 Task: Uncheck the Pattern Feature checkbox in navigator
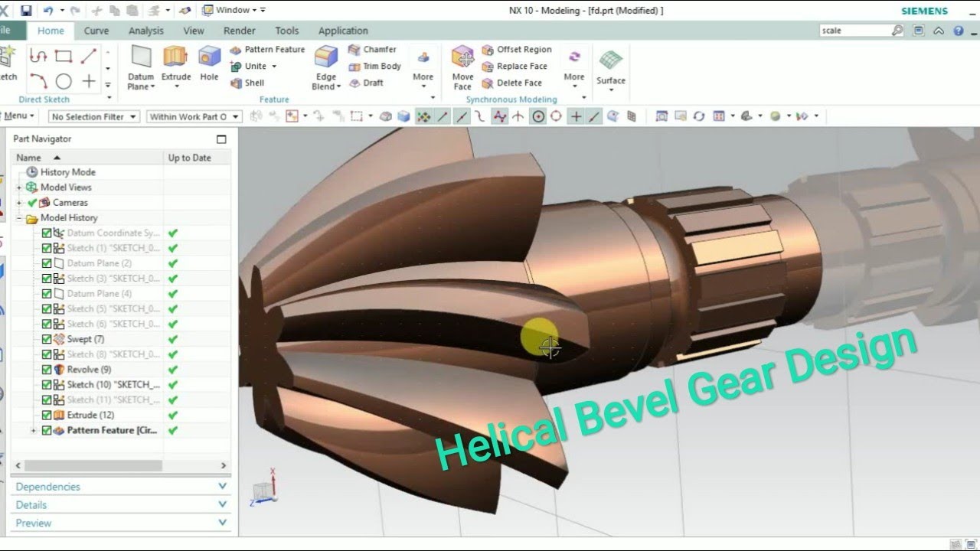point(47,431)
